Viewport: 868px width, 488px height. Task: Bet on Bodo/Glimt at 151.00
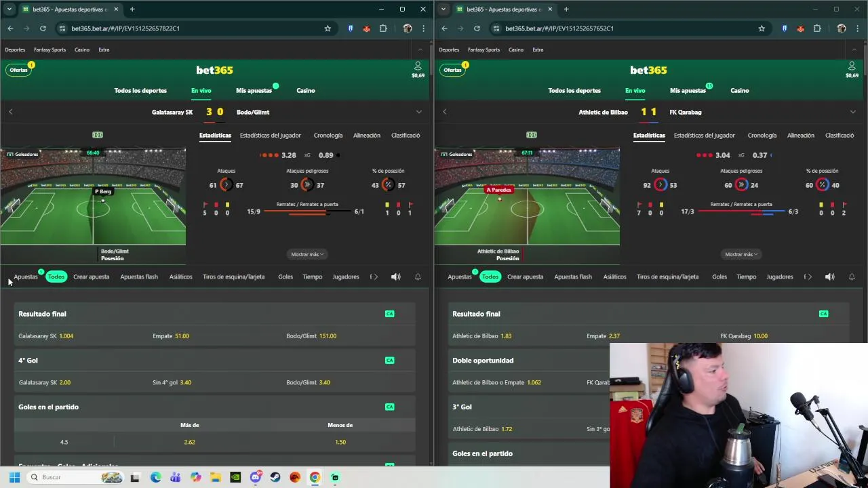pyautogui.click(x=311, y=335)
